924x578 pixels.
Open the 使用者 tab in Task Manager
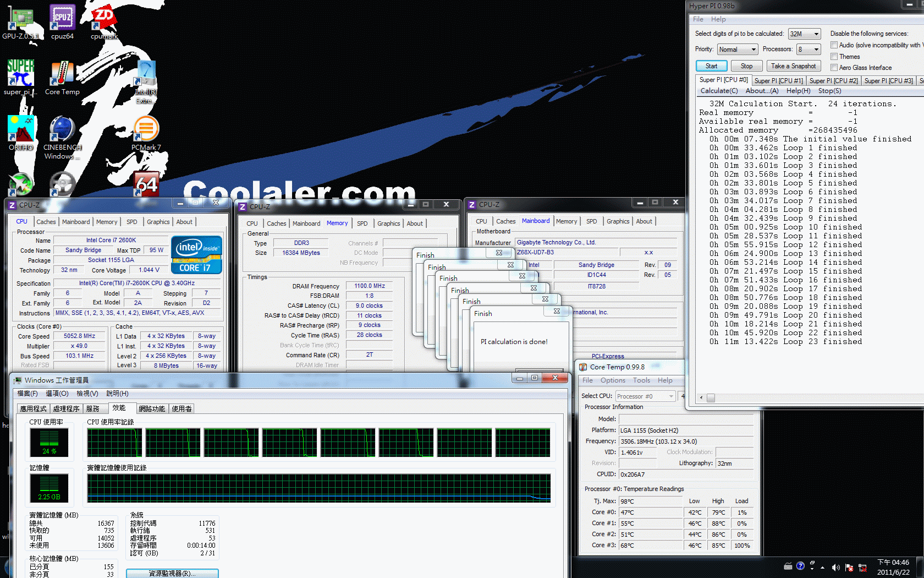click(182, 409)
